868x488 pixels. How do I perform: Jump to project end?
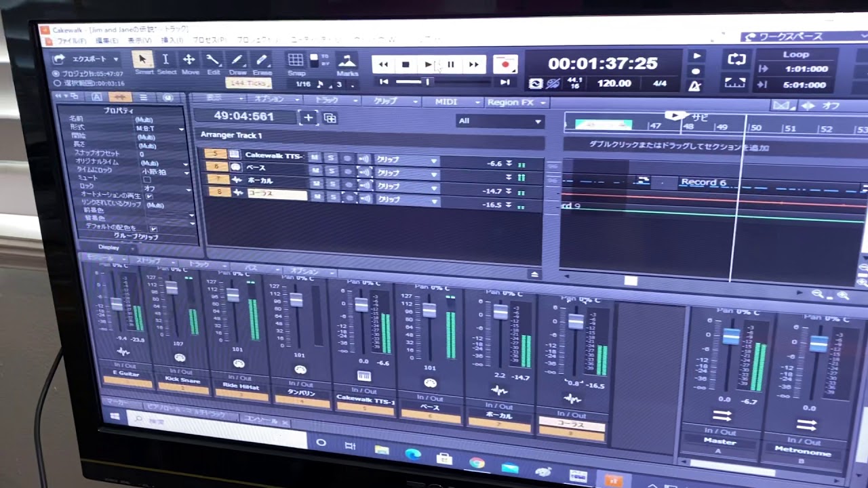(x=505, y=82)
